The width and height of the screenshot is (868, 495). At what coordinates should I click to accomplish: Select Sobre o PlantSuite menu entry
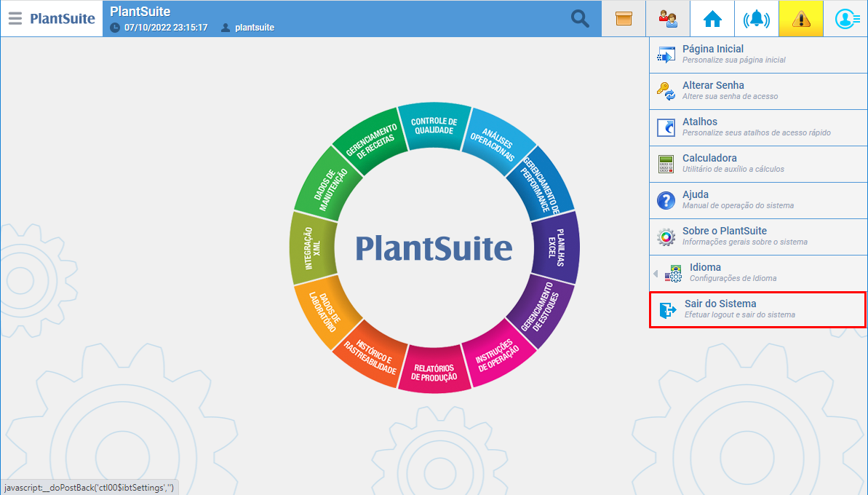pos(758,237)
